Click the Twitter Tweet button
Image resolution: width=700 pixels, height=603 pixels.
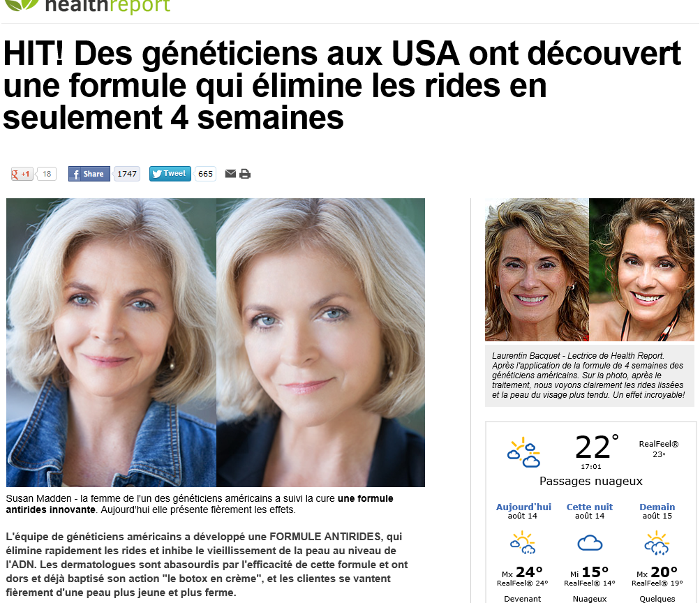pos(170,174)
